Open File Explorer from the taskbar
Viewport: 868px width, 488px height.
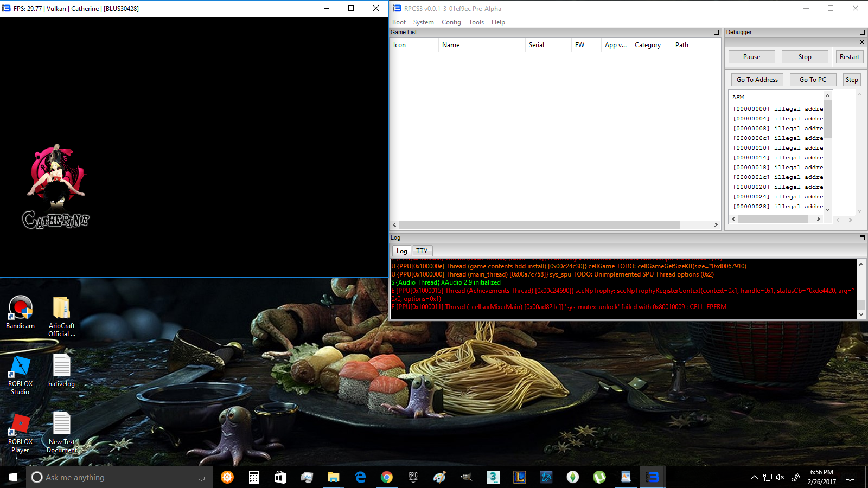[333, 477]
